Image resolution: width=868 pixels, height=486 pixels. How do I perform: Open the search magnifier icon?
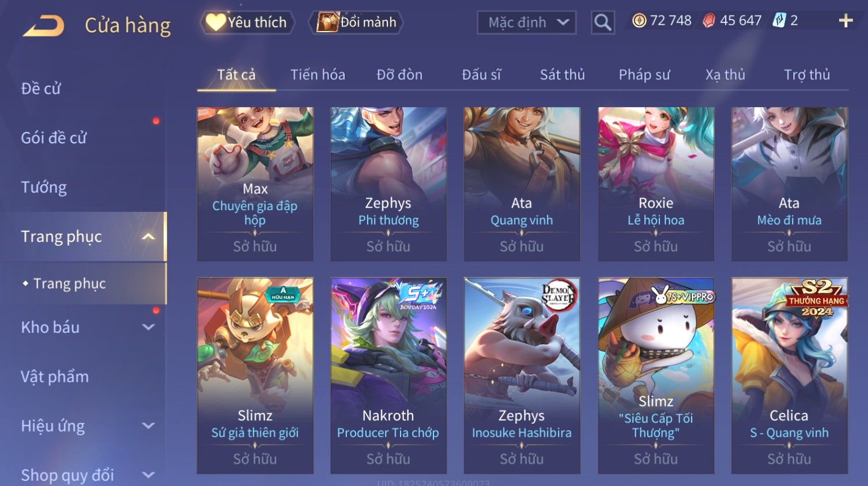602,22
